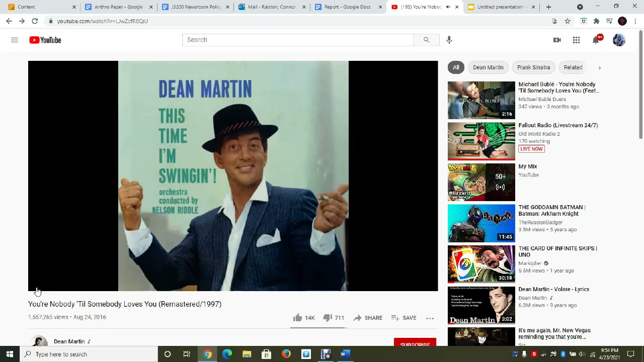Open a new browser tab
This screenshot has width=644, height=362.
[548, 7]
